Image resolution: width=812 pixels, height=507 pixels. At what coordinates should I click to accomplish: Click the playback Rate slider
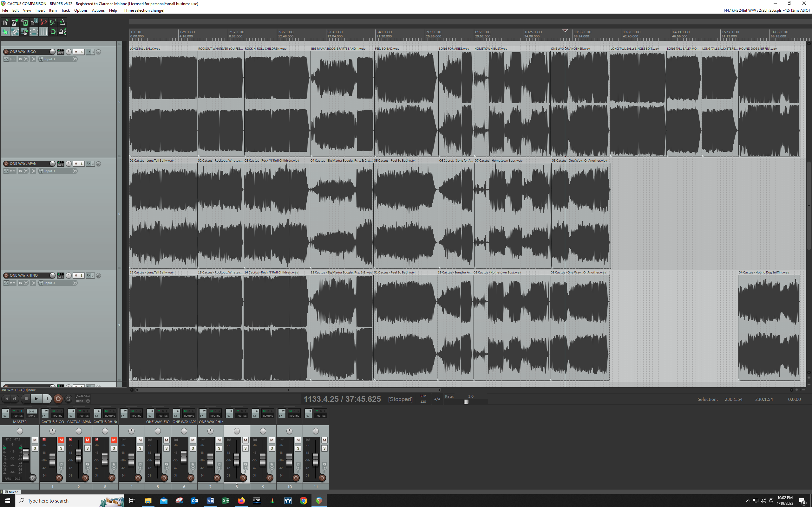point(466,401)
